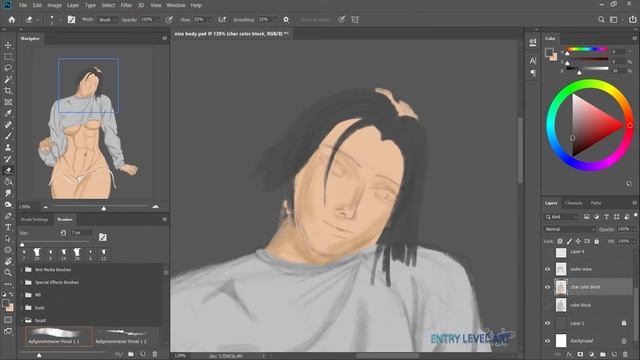
Task: Select the Magic Wand tool
Action: pos(8,79)
